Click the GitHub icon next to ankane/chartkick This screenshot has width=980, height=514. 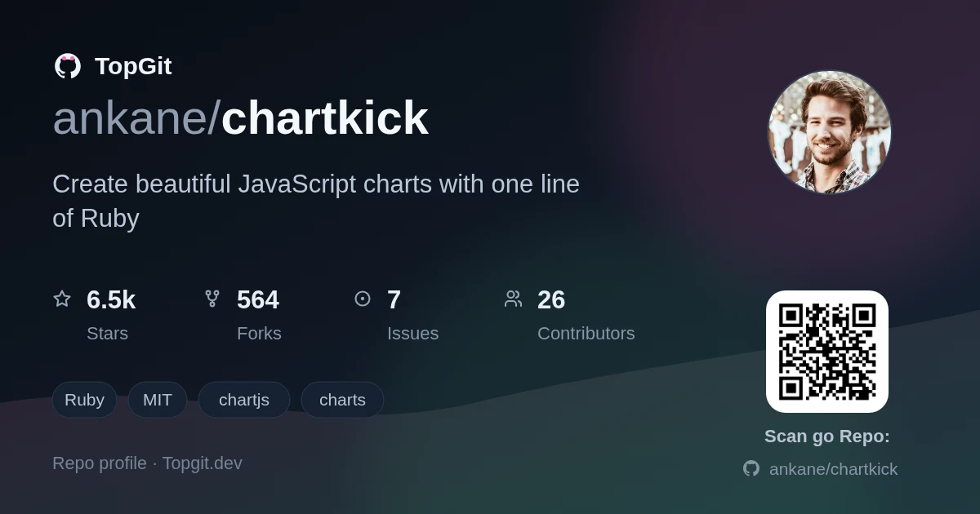pyautogui.click(x=751, y=468)
